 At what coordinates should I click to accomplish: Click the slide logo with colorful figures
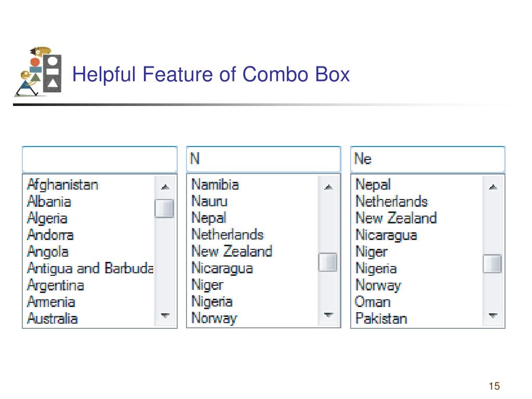coord(38,72)
